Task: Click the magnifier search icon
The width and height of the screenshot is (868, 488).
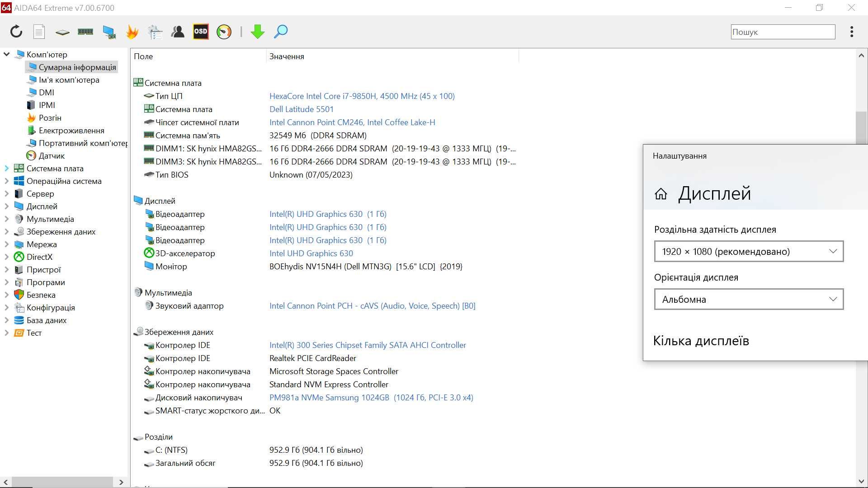Action: (281, 32)
